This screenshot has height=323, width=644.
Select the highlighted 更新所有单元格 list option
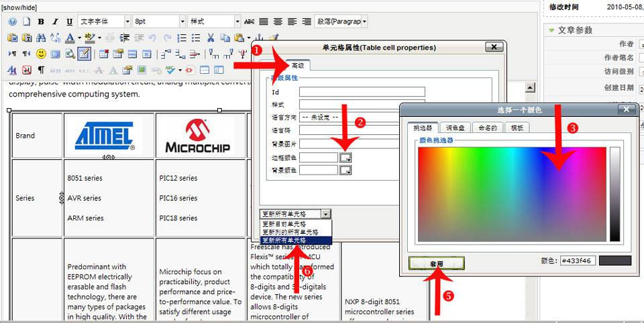(296, 240)
